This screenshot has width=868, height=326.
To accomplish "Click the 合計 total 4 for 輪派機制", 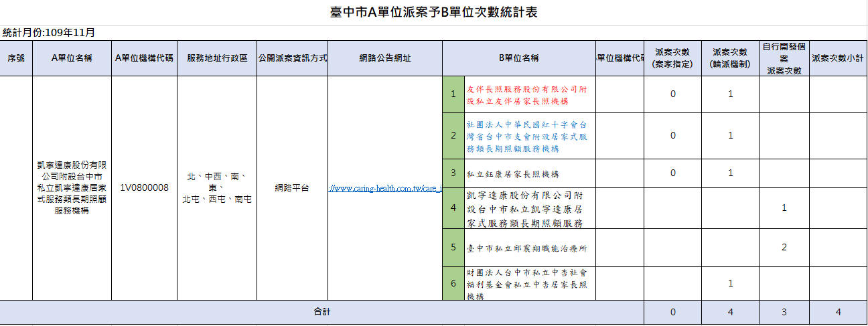I will 730,312.
